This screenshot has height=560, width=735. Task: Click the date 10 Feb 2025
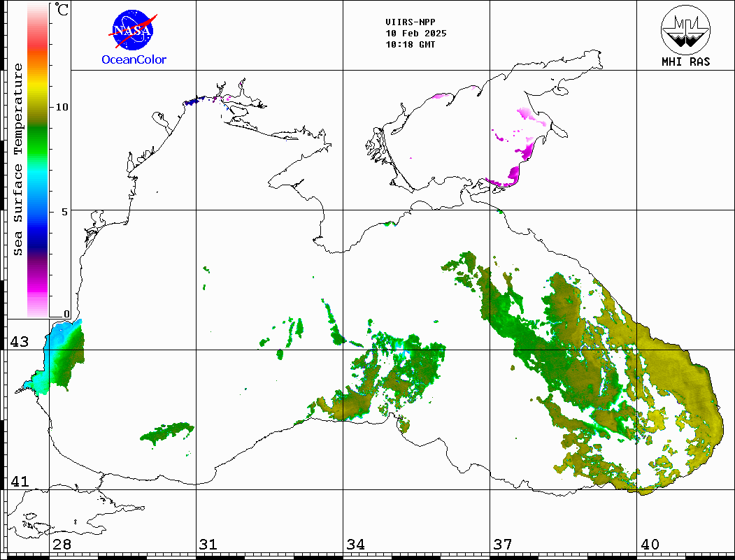416,34
